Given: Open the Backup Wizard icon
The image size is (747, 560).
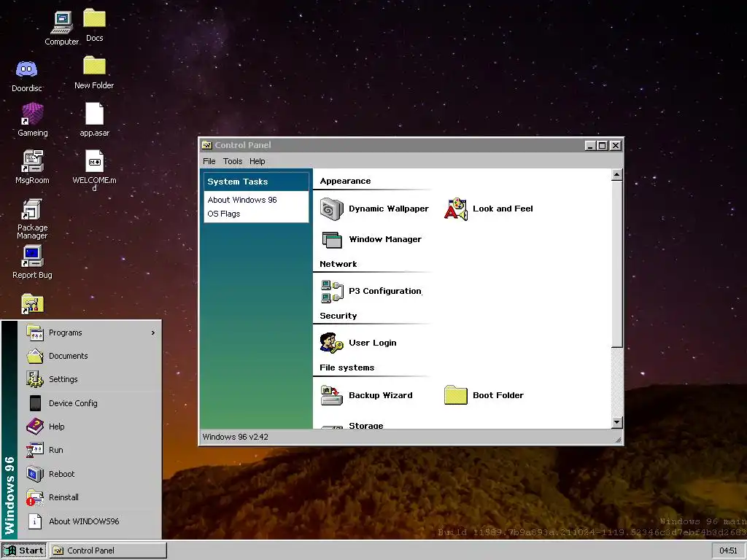Looking at the screenshot, I should click(332, 395).
